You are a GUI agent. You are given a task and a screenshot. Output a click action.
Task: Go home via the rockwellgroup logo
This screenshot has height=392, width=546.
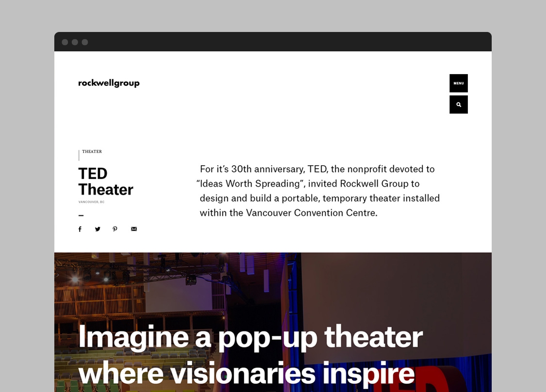point(109,83)
